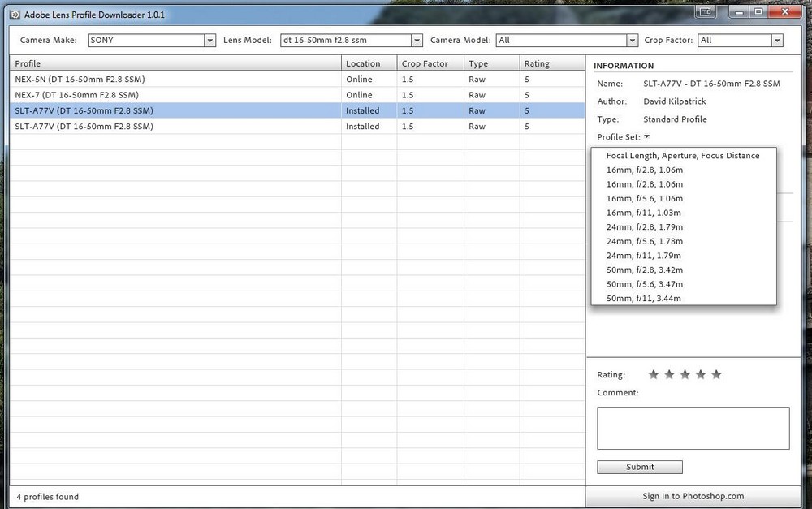Choose the 50mm, f/2.8, 3.42m profile entry

pyautogui.click(x=684, y=270)
